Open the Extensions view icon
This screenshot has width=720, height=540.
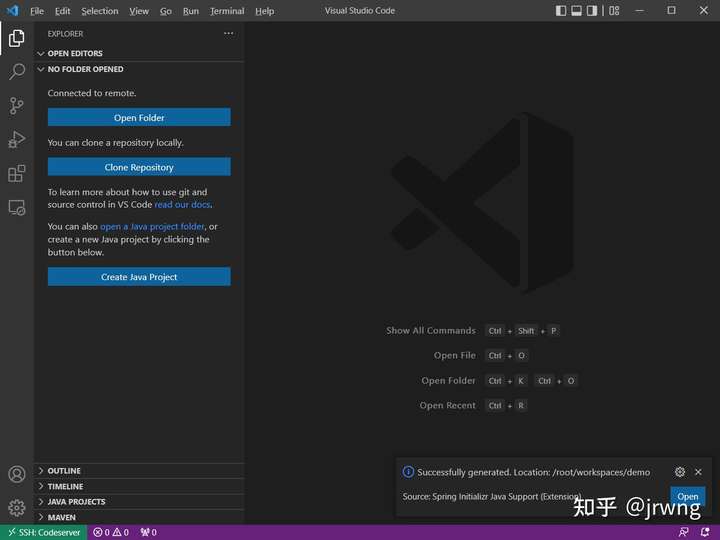pos(17,174)
